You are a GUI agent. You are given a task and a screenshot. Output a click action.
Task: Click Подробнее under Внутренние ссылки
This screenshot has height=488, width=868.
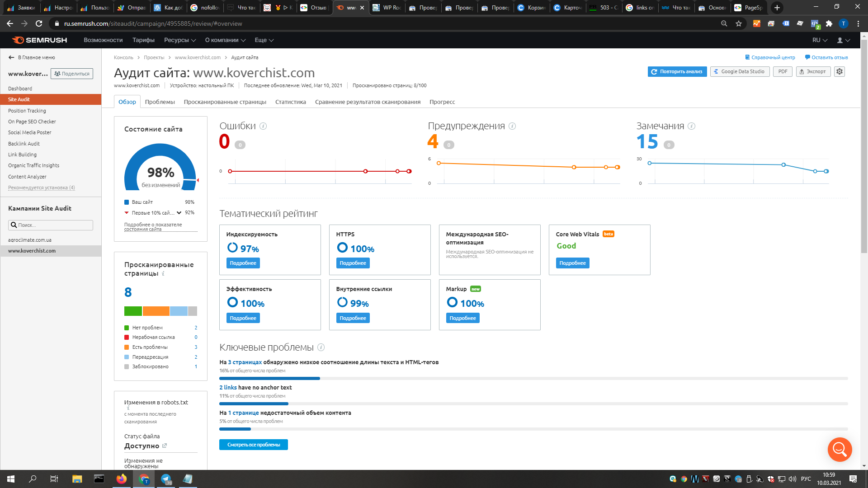point(353,318)
